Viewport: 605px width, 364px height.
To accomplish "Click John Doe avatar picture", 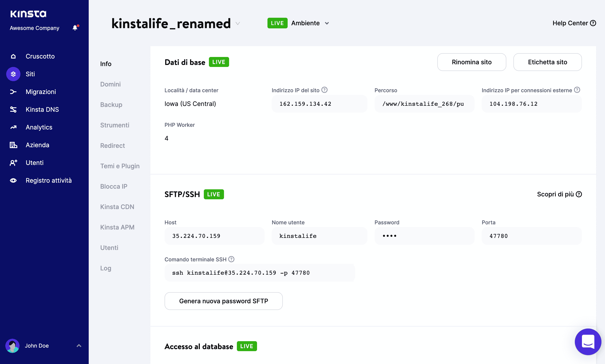I will pyautogui.click(x=12, y=346).
